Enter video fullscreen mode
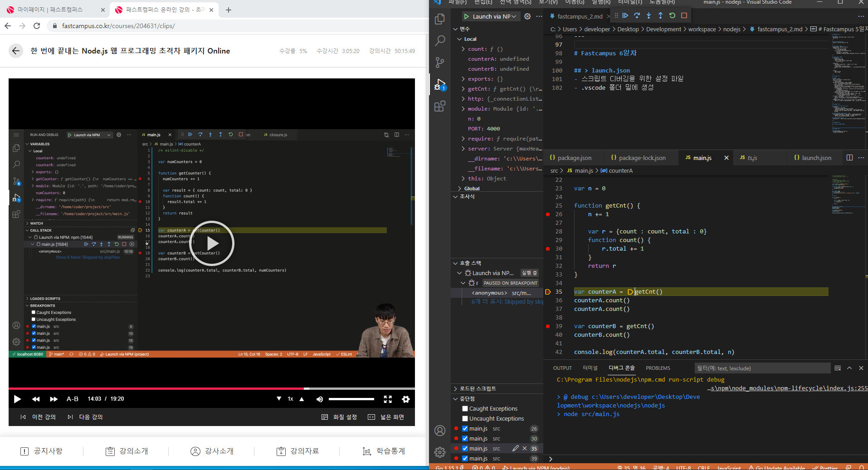Screen dimensions: 868x470 pos(388,399)
